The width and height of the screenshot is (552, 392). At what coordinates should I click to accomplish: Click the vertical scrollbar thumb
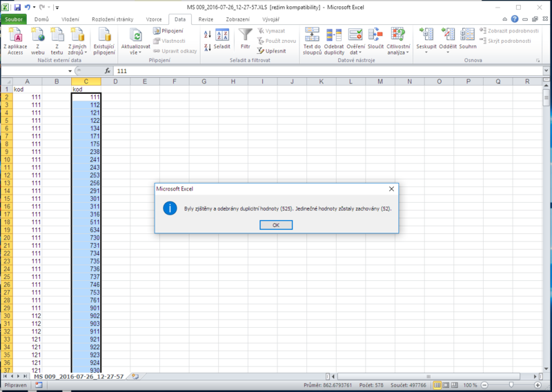coord(546,97)
